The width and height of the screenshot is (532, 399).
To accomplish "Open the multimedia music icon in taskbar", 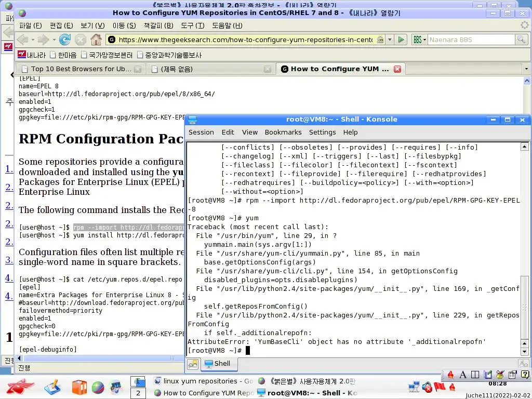I will (x=116, y=388).
